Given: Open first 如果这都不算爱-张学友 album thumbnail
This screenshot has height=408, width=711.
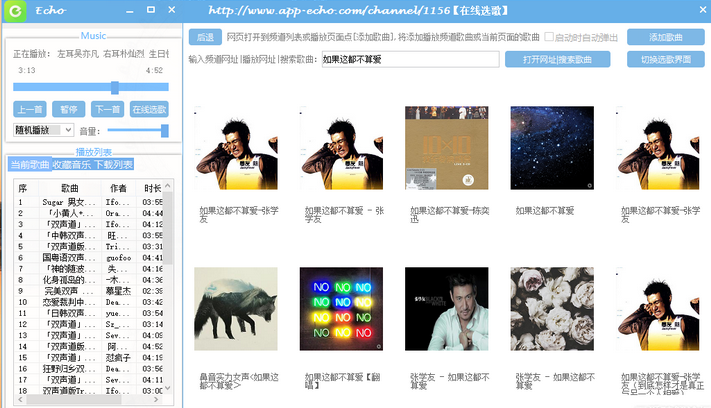Looking at the screenshot, I should pyautogui.click(x=236, y=148).
